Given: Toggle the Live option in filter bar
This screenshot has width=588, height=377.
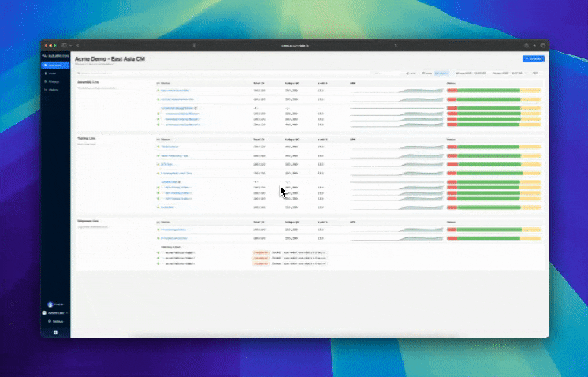Looking at the screenshot, I should coord(411,73).
